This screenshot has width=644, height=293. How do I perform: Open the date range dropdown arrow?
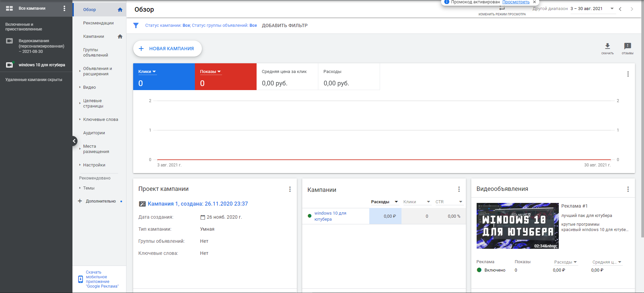tap(612, 9)
